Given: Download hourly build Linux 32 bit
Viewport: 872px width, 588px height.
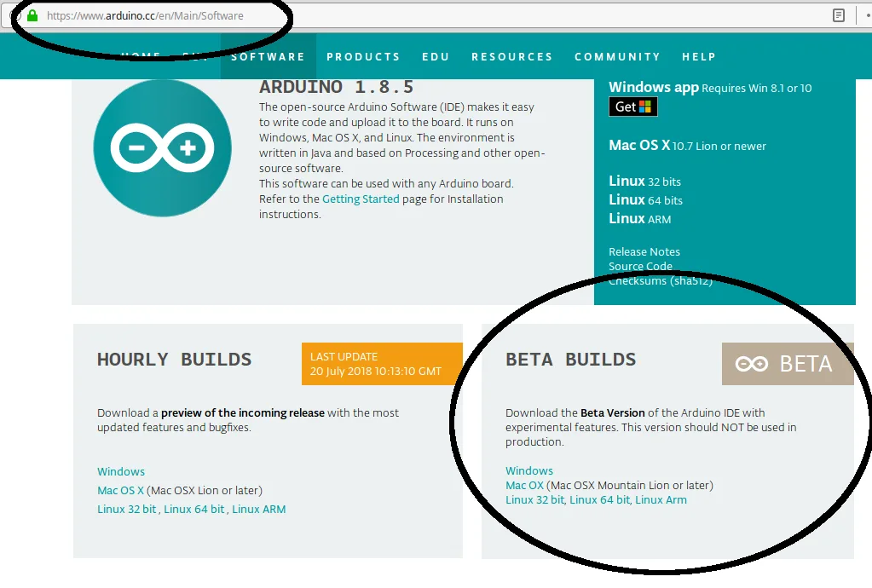Looking at the screenshot, I should pyautogui.click(x=127, y=509).
